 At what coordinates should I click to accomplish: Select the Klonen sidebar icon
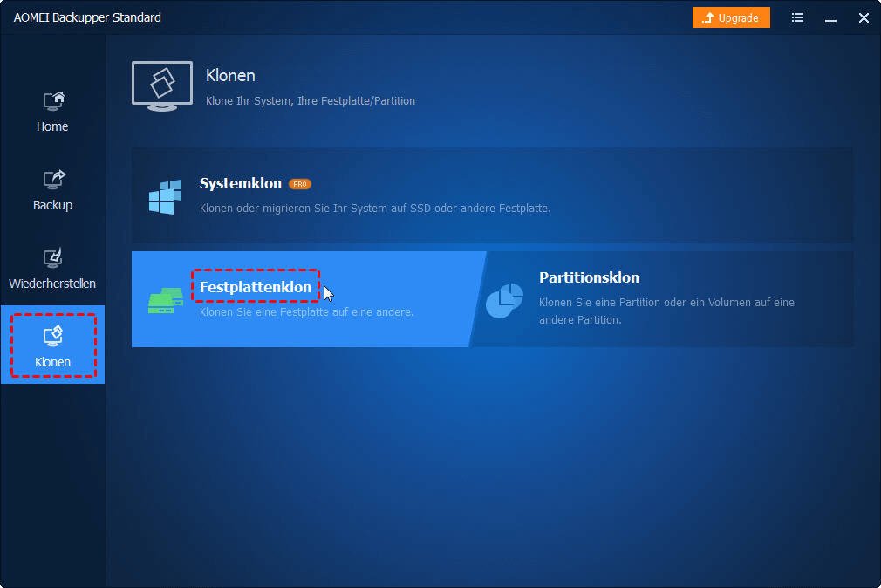pyautogui.click(x=53, y=336)
